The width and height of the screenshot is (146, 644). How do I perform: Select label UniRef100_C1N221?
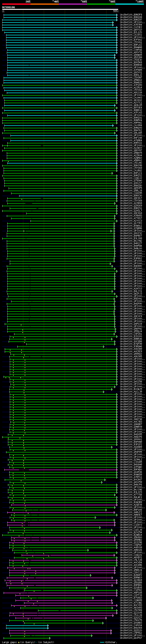tap(131, 555)
